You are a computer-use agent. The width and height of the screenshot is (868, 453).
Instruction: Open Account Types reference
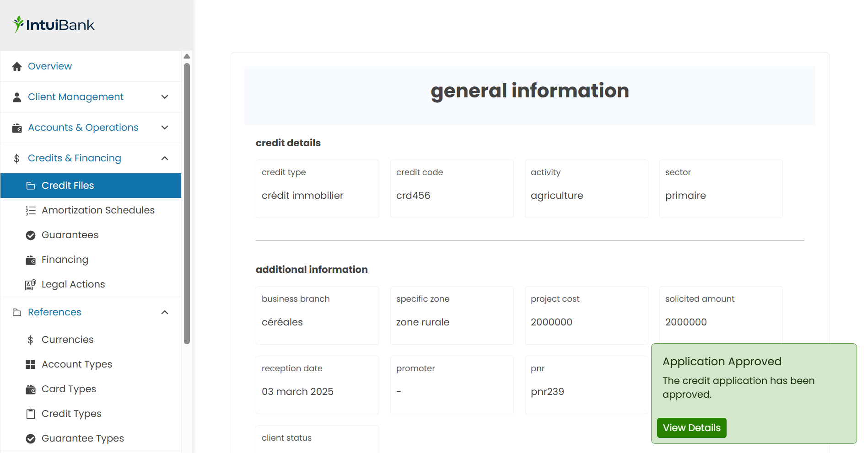(x=91, y=364)
